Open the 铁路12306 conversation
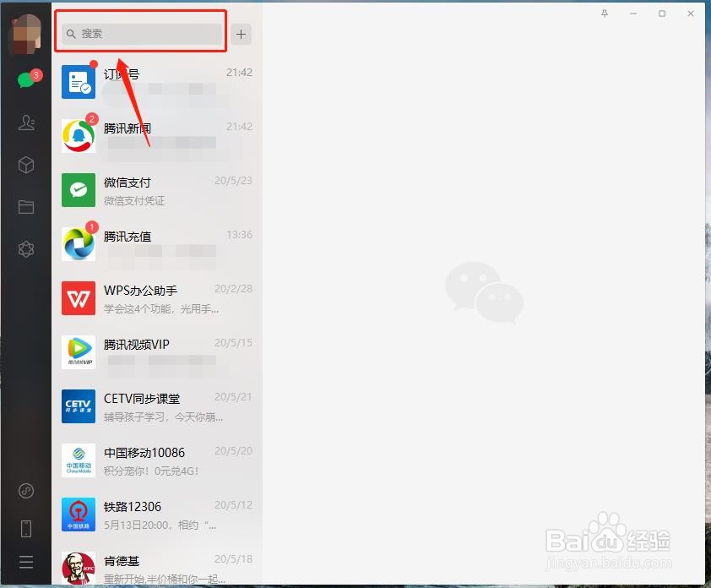Screen dimensions: 711x588 (157, 514)
